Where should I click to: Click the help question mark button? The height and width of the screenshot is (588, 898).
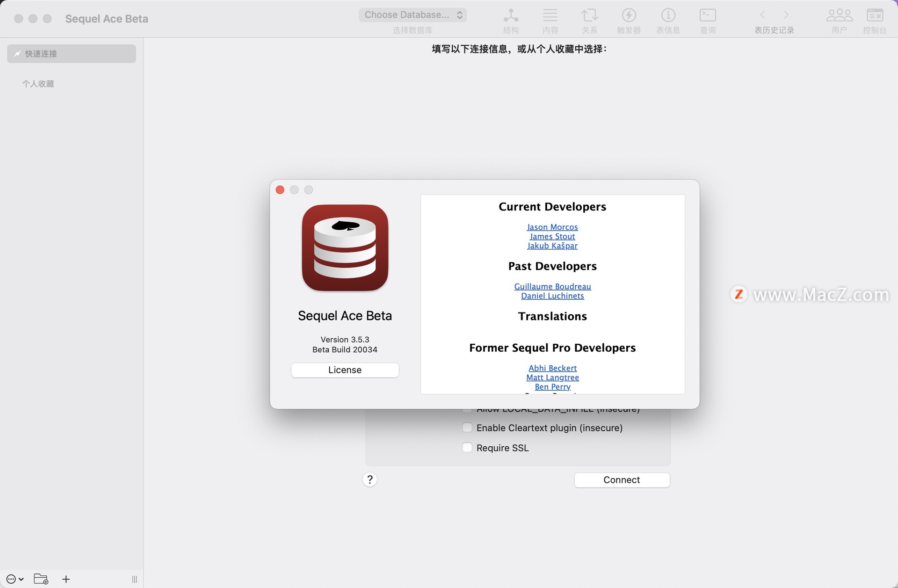(369, 479)
